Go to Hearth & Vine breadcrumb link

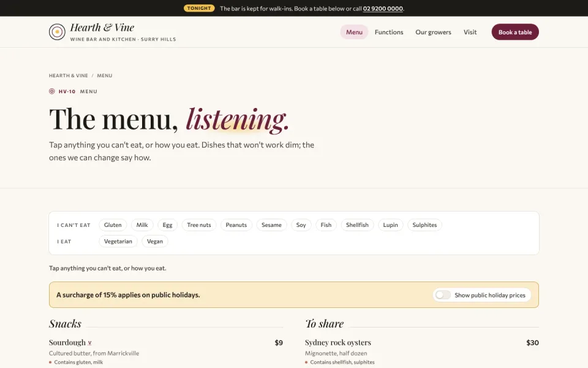pyautogui.click(x=68, y=75)
